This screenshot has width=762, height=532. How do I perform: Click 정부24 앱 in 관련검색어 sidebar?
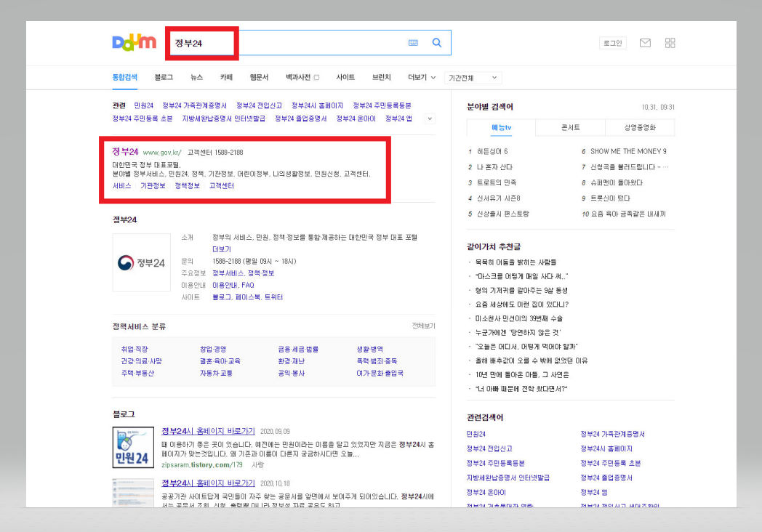[x=594, y=493]
